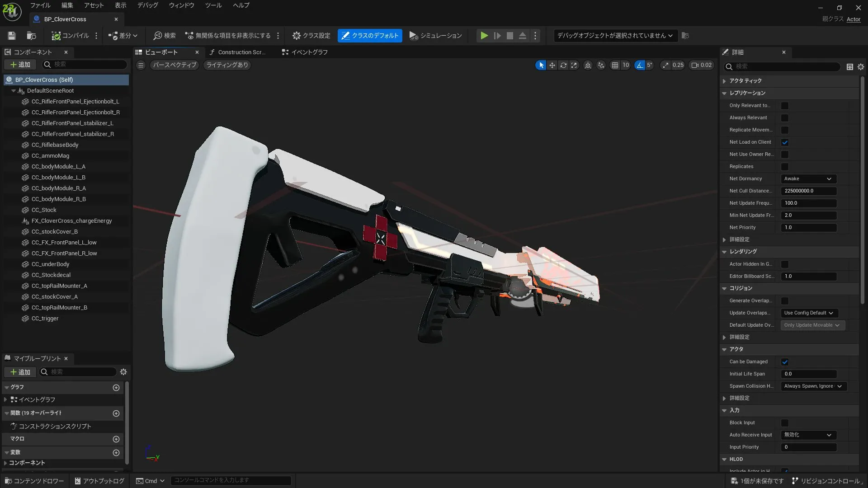The image size is (868, 488).
Task: Open the Spawn Collision Handling dropdown
Action: click(812, 386)
